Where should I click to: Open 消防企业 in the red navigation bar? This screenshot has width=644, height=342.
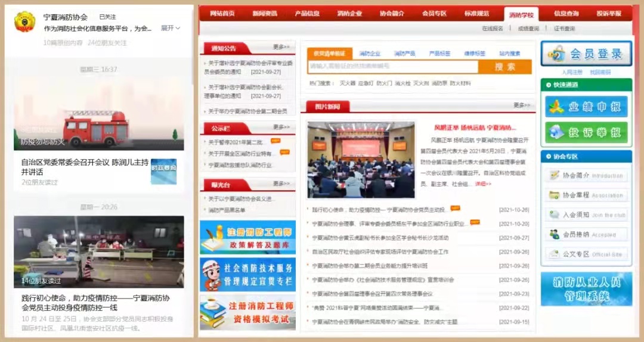tap(349, 13)
